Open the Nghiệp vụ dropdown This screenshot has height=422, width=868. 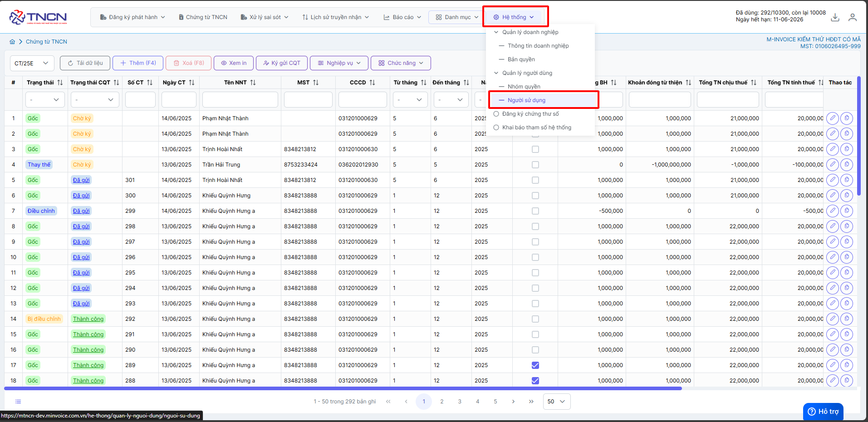339,63
